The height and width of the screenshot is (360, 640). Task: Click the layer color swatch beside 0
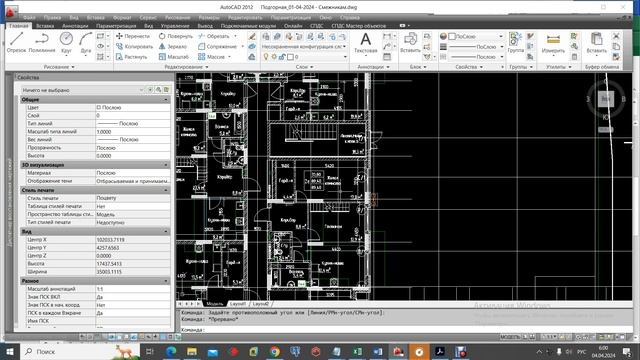point(290,57)
